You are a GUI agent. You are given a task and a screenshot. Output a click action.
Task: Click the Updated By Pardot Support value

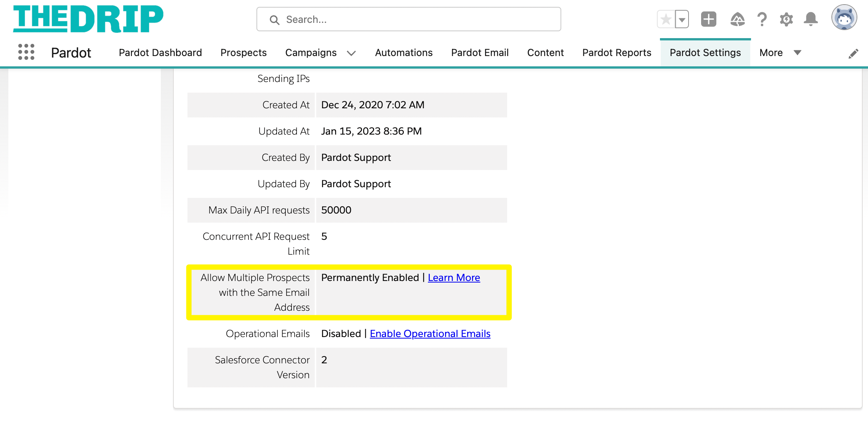[x=356, y=184]
